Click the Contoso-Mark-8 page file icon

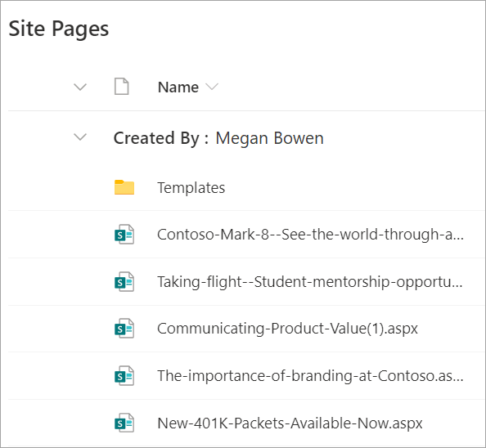click(124, 235)
